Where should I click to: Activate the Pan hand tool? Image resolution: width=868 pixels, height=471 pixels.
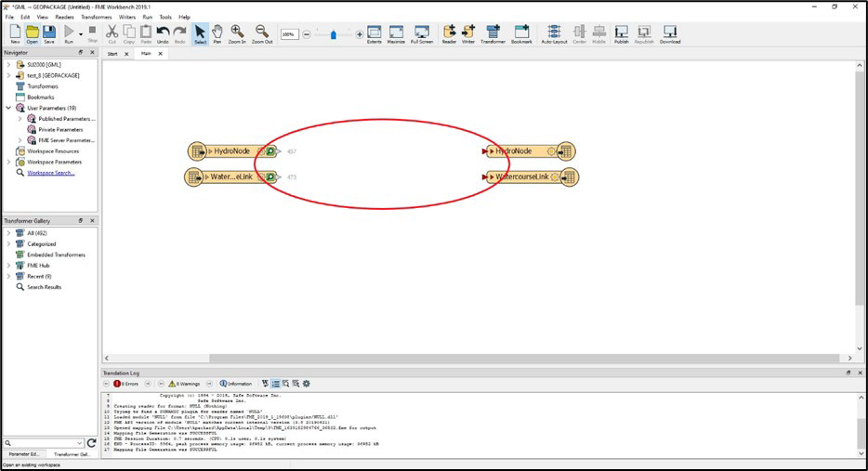click(x=217, y=33)
